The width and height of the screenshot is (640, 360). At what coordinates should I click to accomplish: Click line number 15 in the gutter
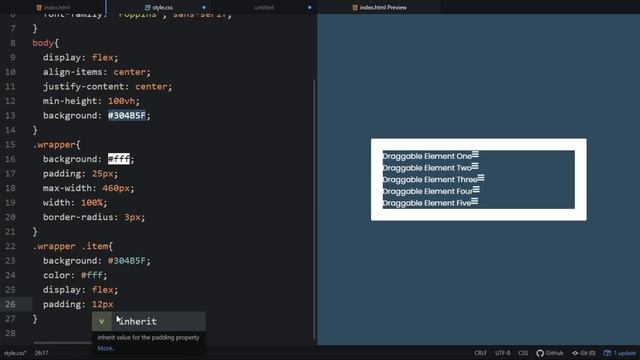coord(10,144)
